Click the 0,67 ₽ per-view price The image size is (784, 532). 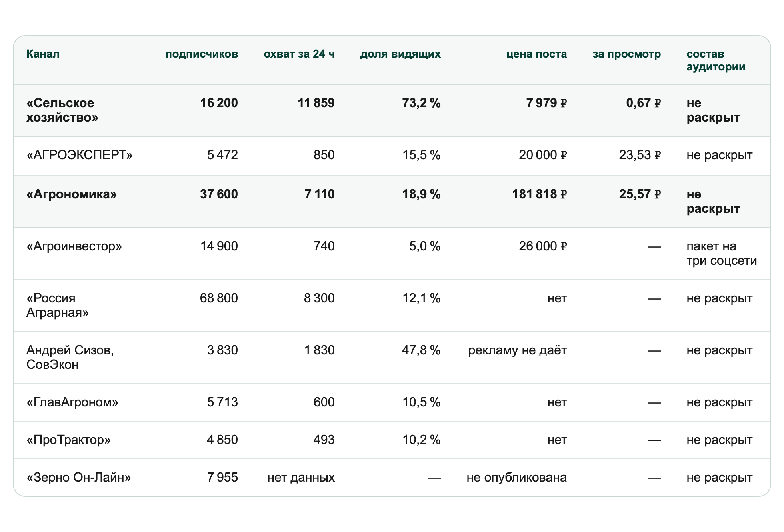643,103
